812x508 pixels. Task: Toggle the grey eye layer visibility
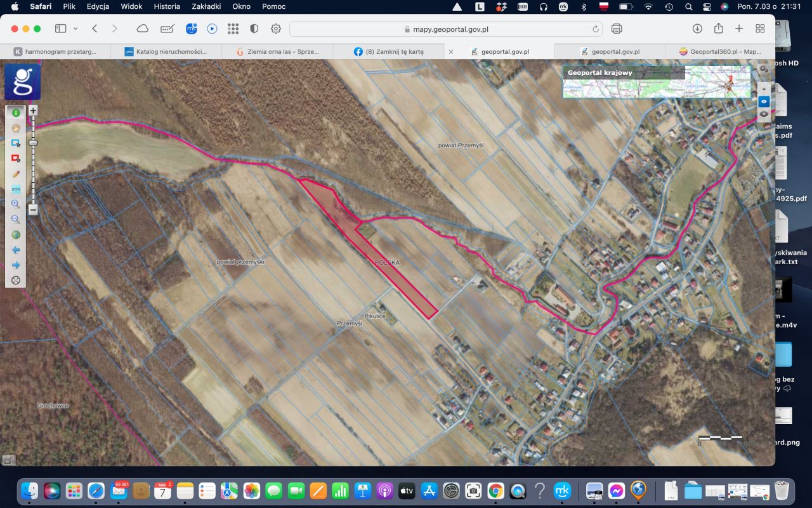[764, 114]
